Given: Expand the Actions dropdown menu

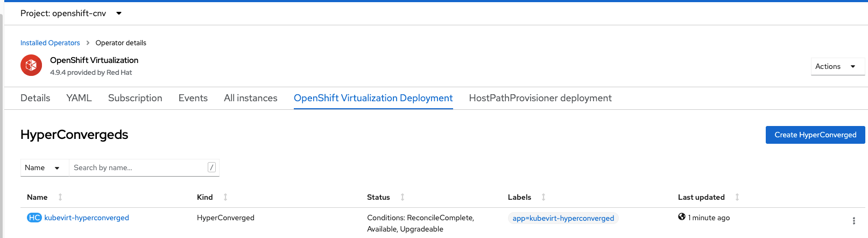Looking at the screenshot, I should [837, 66].
